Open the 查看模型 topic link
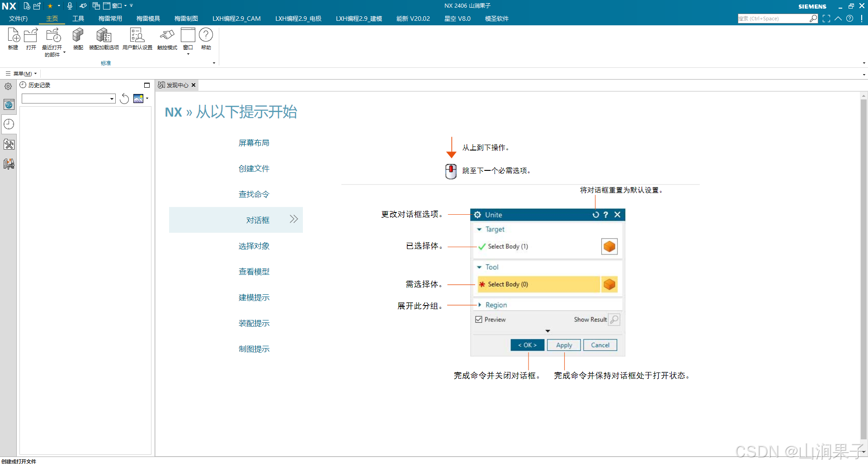Viewport: 868px width, 466px height. (x=254, y=272)
